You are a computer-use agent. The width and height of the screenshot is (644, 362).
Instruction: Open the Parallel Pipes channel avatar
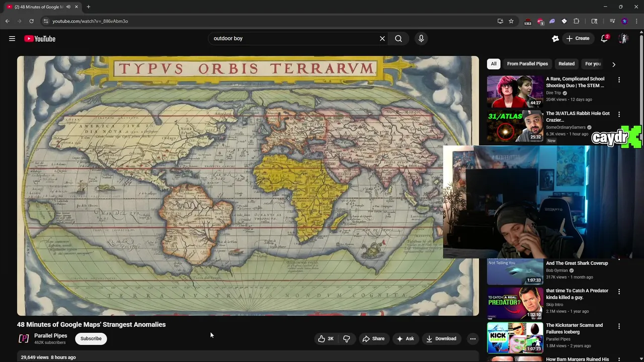24,339
